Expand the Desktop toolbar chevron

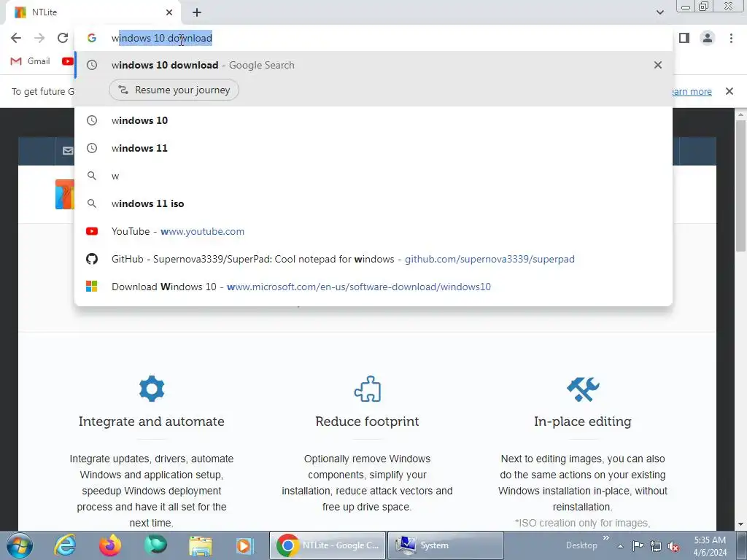tap(606, 538)
